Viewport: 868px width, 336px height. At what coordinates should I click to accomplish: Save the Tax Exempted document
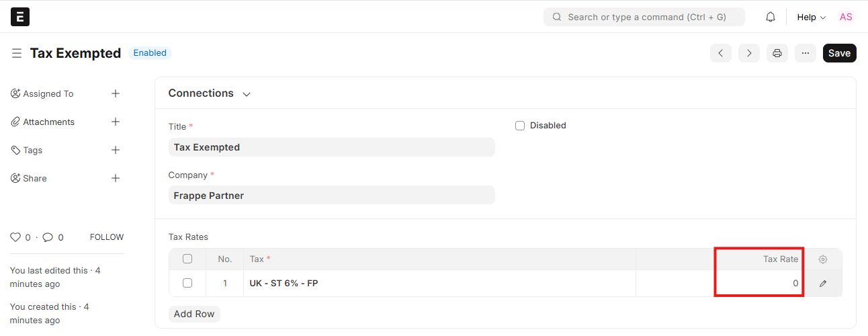(839, 53)
